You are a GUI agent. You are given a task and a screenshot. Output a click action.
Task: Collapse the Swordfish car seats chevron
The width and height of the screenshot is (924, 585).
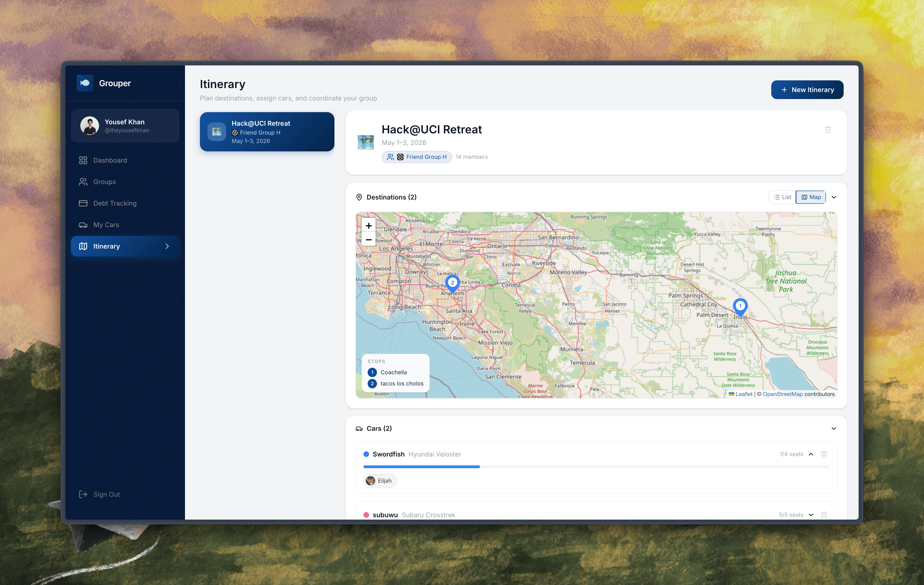pos(811,454)
